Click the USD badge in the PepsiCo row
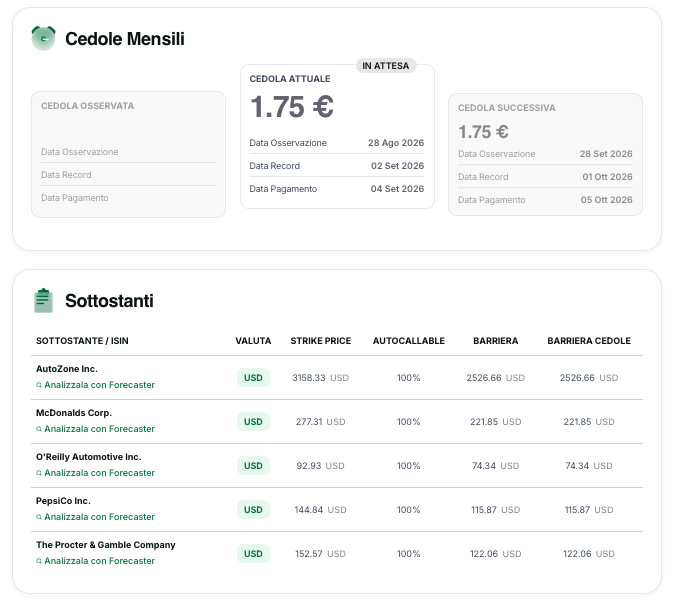Viewport: 674px width, 605px height. pyautogui.click(x=253, y=510)
